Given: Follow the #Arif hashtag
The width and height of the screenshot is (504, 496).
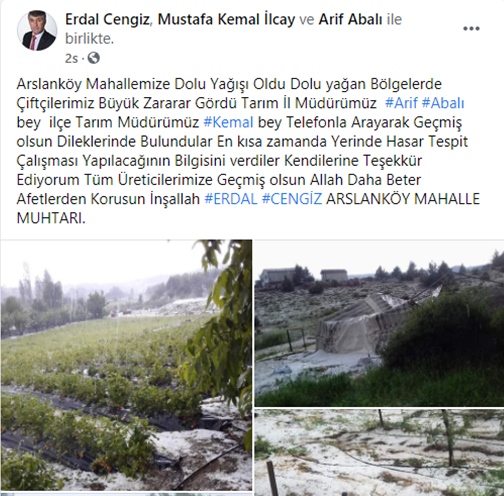Looking at the screenshot, I should (x=401, y=103).
